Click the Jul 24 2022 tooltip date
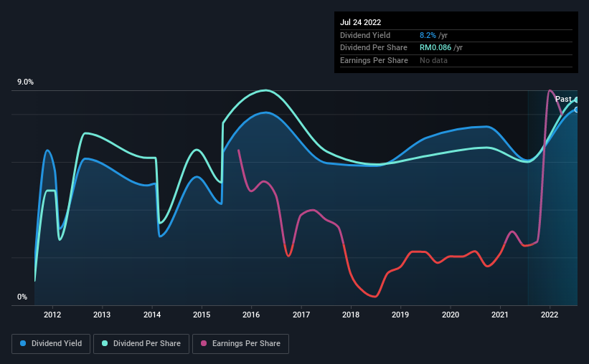The image size is (589, 364). point(360,22)
